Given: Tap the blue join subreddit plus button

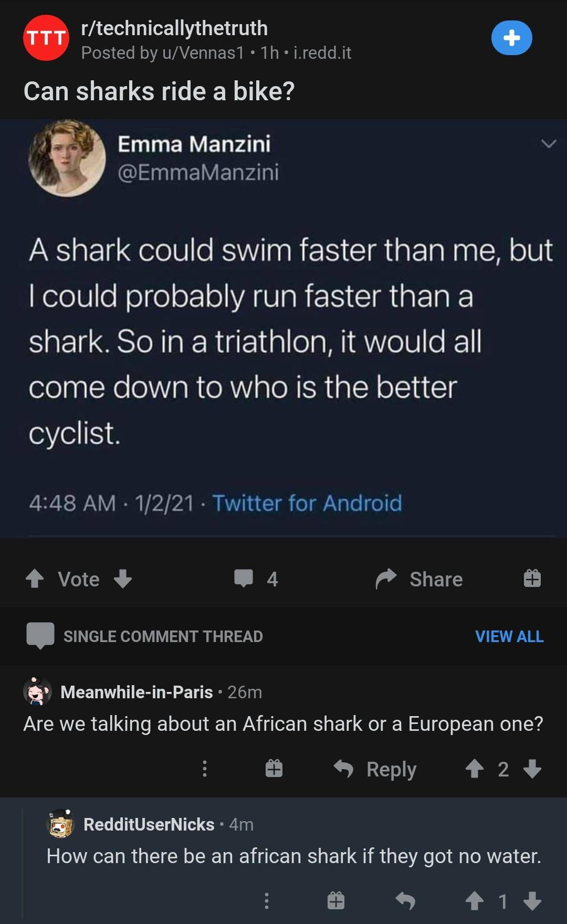Looking at the screenshot, I should pyautogui.click(x=511, y=38).
